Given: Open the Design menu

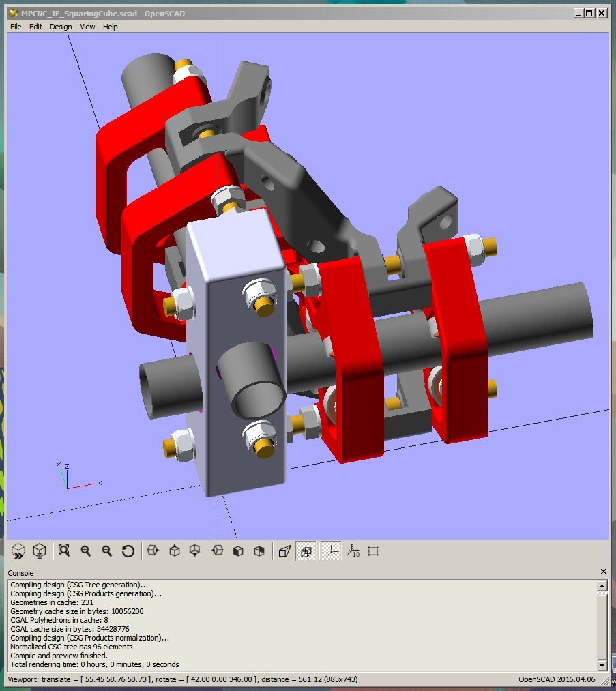Looking at the screenshot, I should click(61, 27).
